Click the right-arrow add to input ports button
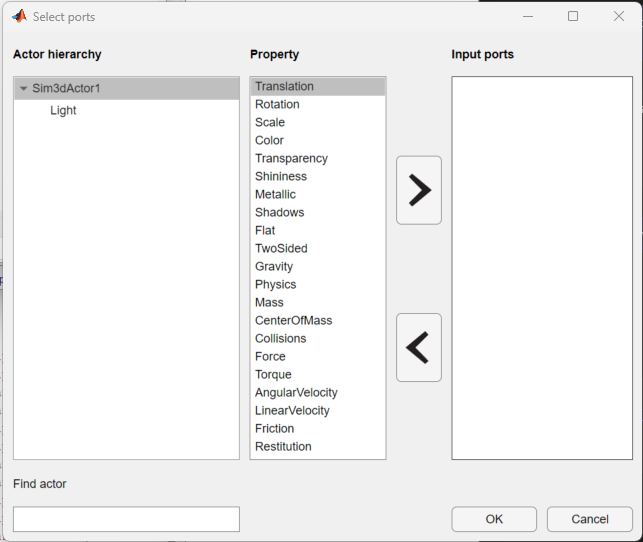 419,190
